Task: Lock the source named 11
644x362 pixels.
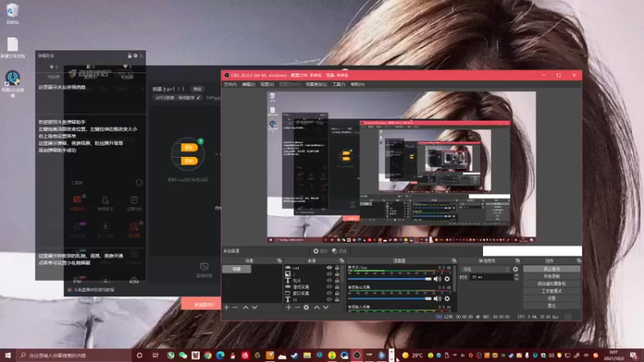Action: [337, 299]
